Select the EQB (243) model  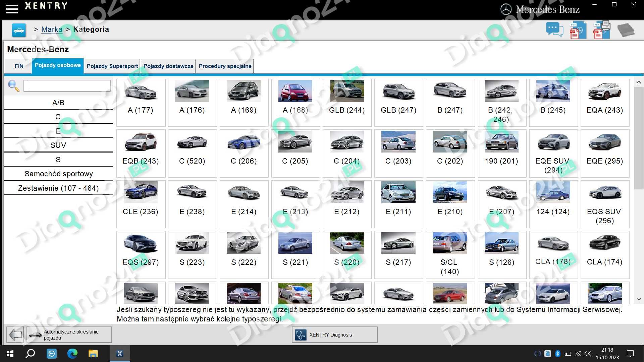point(141,154)
